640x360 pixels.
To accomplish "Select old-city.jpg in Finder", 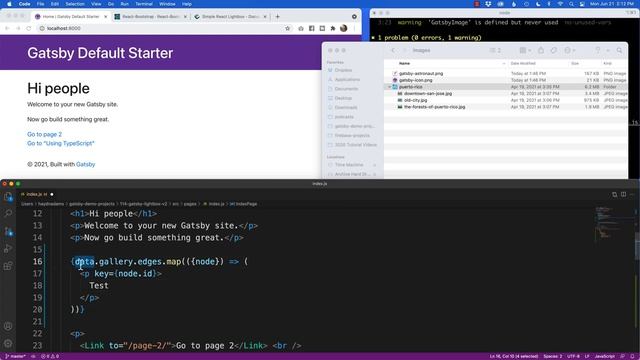I will 416,100.
